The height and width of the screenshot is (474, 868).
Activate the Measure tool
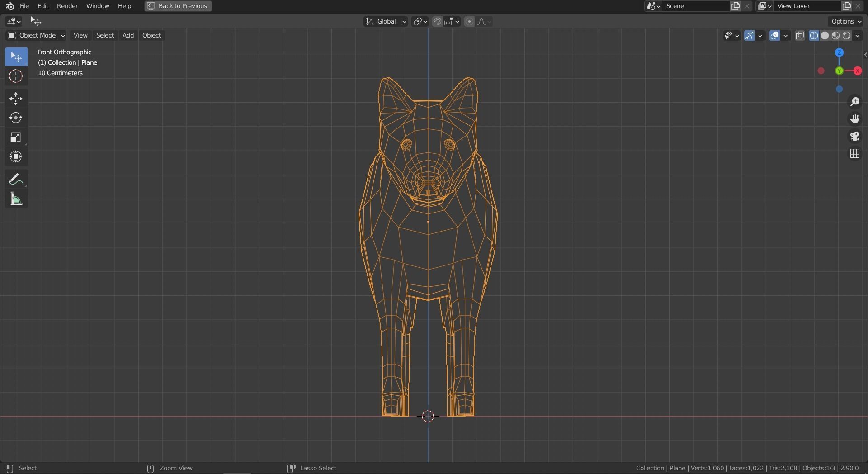tap(16, 199)
